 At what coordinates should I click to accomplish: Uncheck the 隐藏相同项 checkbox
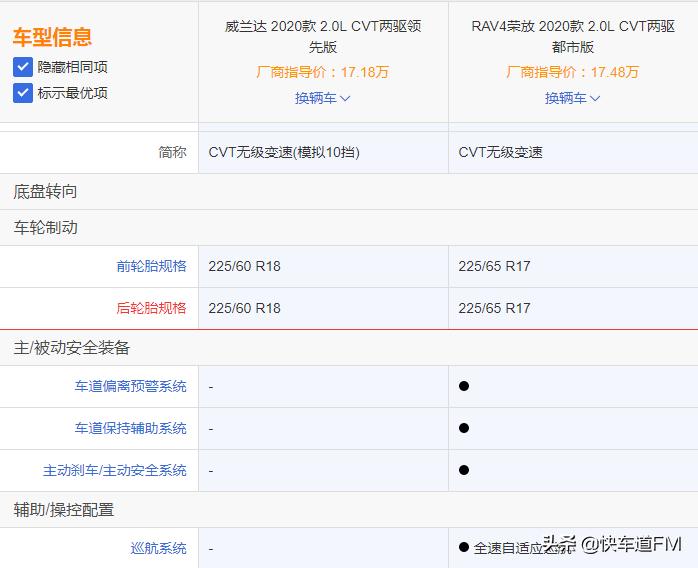click(23, 67)
